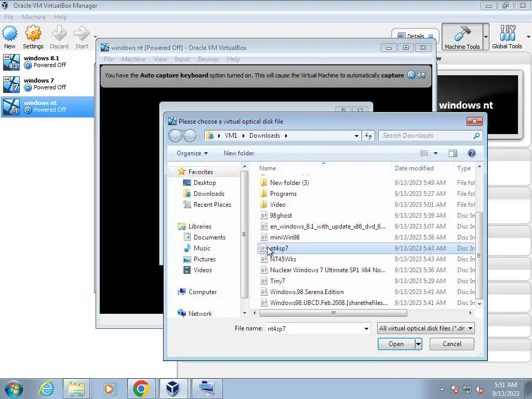The image size is (532, 399).
Task: Select windows nt virtual machine entry
Action: [47, 107]
